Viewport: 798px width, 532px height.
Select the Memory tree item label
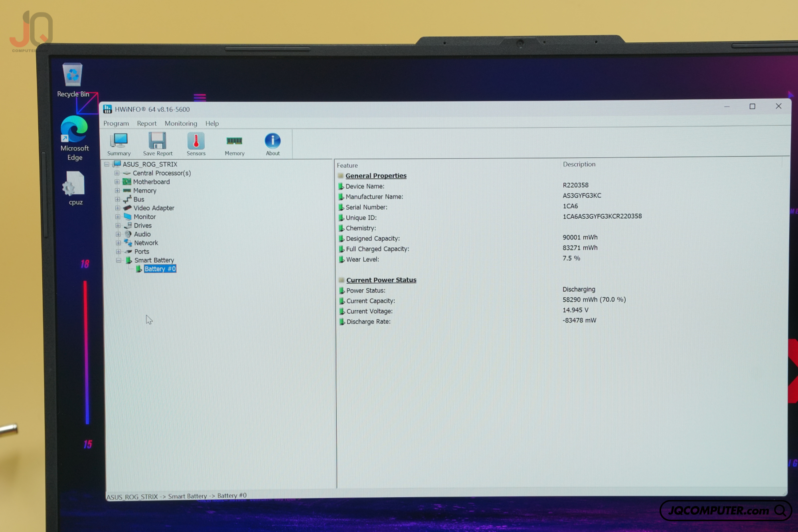click(145, 191)
